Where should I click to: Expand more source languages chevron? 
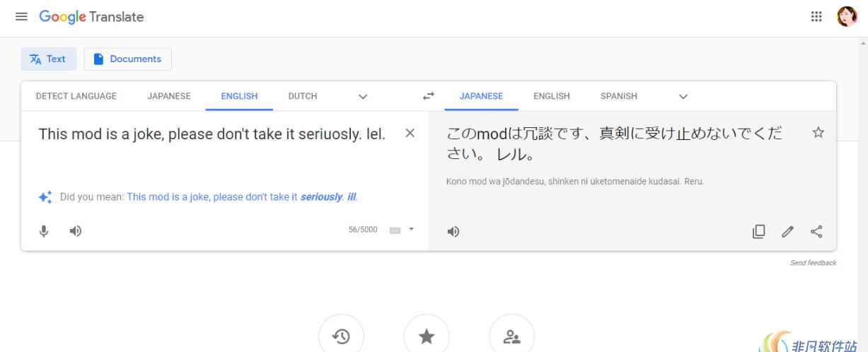pyautogui.click(x=363, y=96)
